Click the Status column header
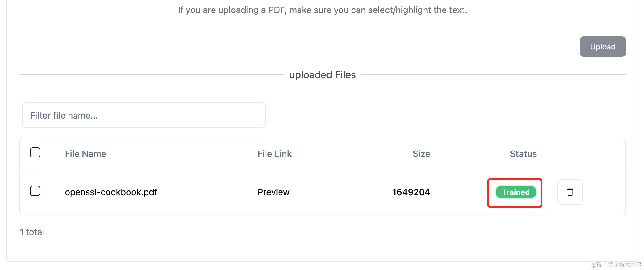644x270 pixels. (x=523, y=154)
